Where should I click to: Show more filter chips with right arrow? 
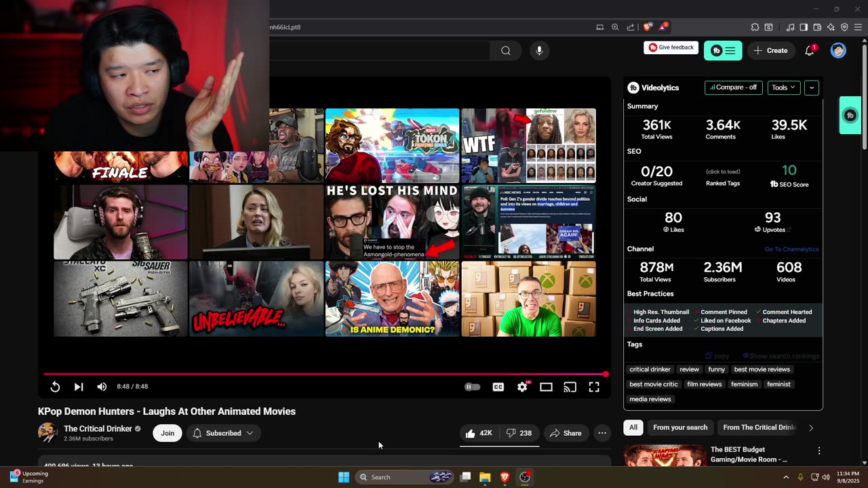point(811,428)
